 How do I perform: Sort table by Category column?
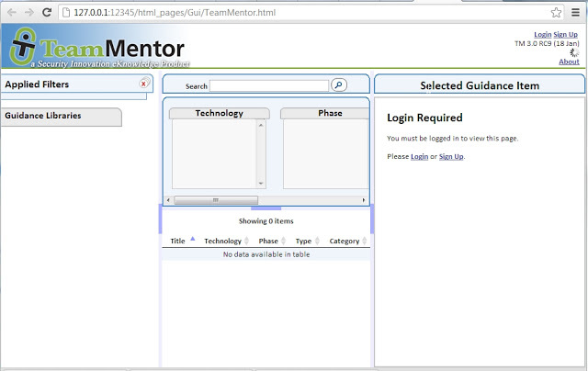[345, 241]
